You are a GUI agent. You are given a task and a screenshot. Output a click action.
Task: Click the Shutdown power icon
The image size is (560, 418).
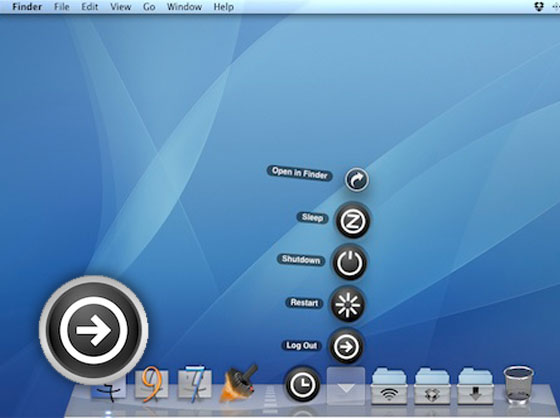click(350, 263)
